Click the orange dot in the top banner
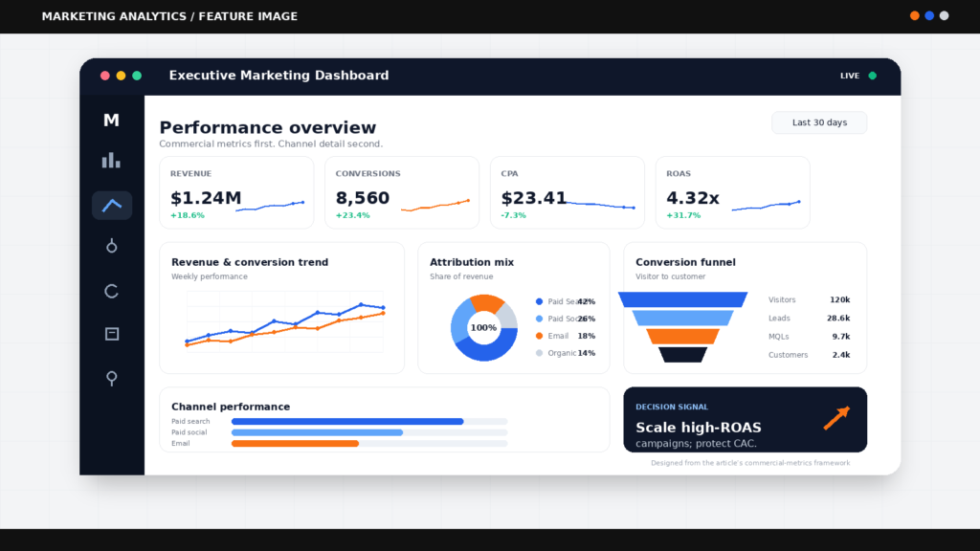This screenshot has width=980, height=551. click(x=914, y=15)
